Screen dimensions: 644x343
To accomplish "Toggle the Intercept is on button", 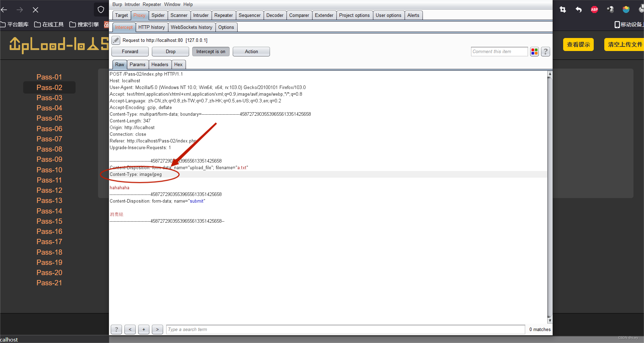I will [x=211, y=52].
